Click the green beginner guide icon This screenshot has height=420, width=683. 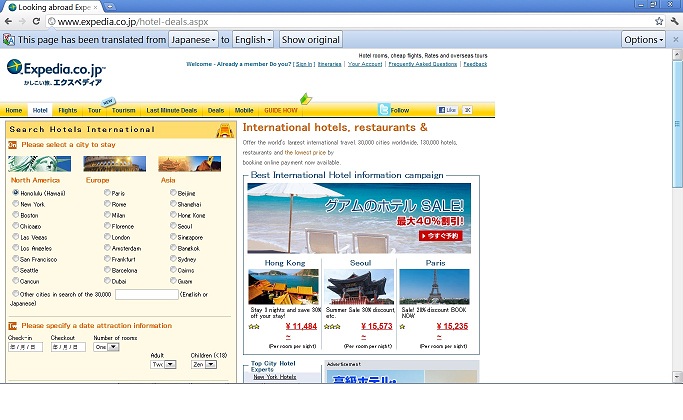click(x=306, y=98)
